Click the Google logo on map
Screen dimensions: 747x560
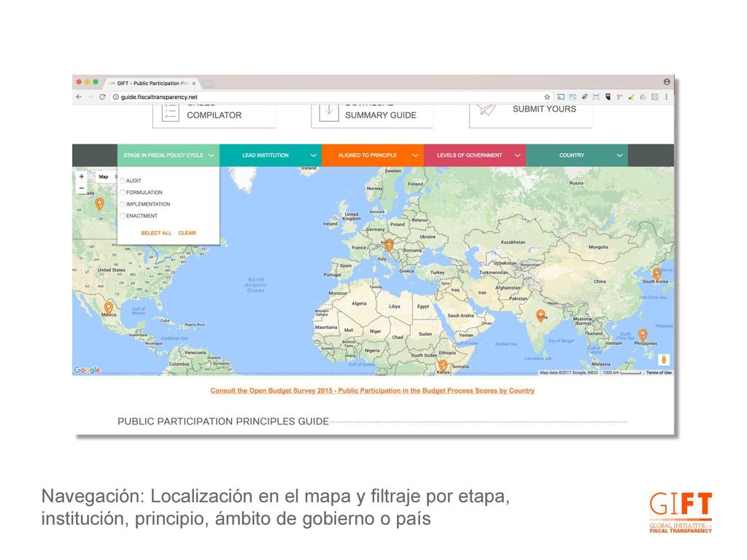[x=88, y=370]
